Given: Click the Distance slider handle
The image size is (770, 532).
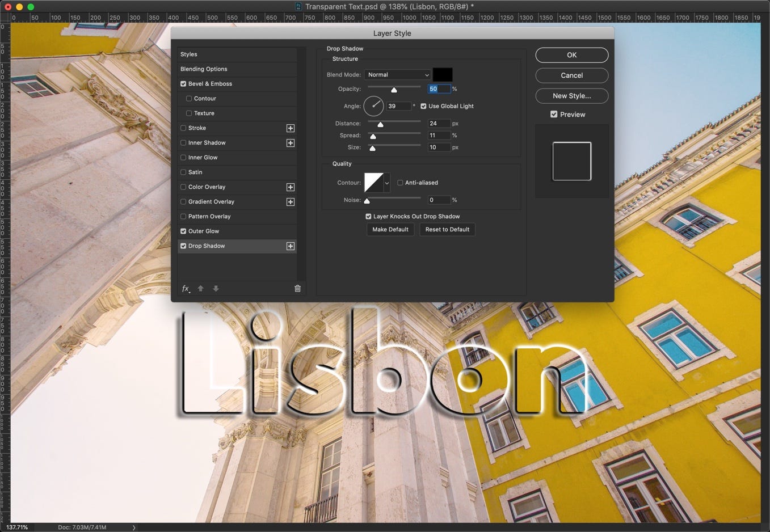Looking at the screenshot, I should click(x=380, y=125).
